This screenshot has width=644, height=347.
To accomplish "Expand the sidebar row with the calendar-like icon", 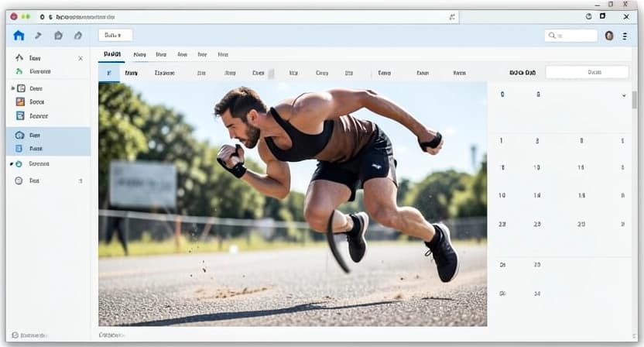I will [12, 88].
